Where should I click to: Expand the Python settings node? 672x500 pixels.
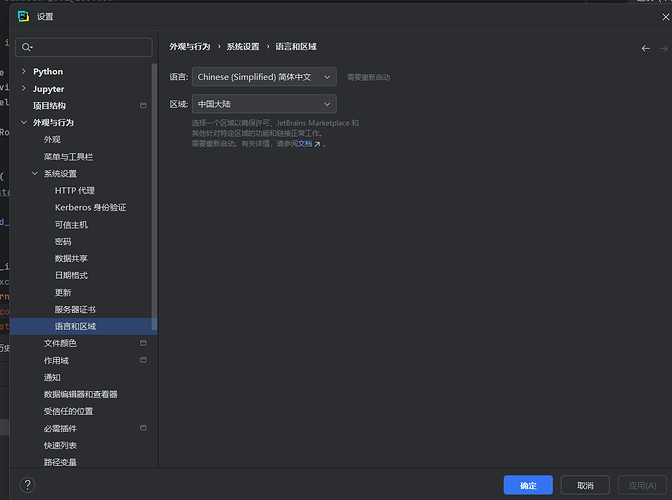(x=23, y=72)
